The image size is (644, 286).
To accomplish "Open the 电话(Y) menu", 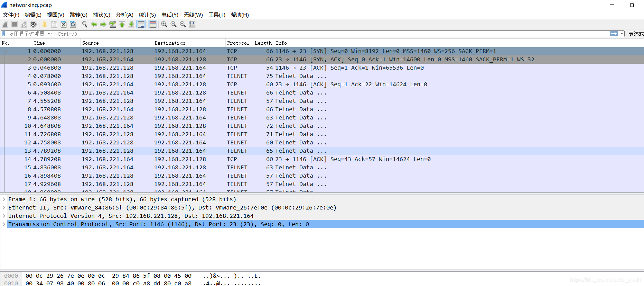I will click(170, 15).
